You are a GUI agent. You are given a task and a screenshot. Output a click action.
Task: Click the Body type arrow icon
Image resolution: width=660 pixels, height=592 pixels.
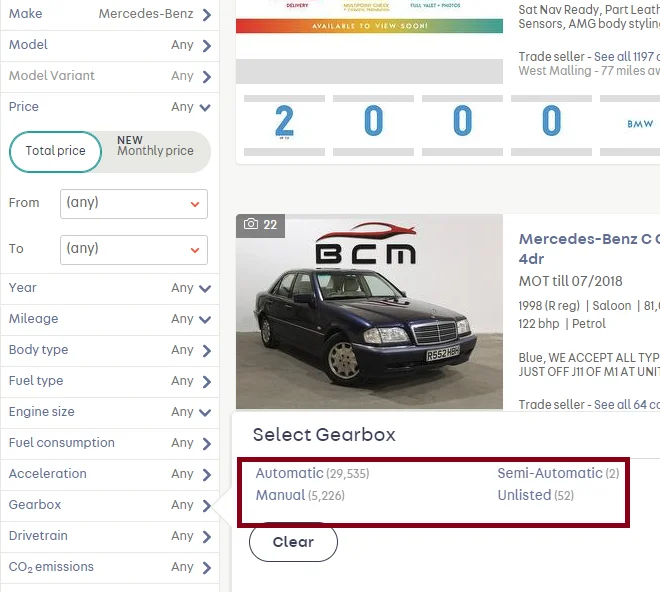tap(206, 350)
